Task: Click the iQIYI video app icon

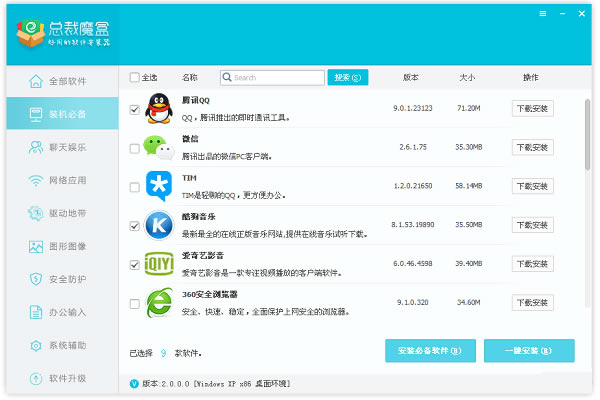Action: (x=158, y=264)
